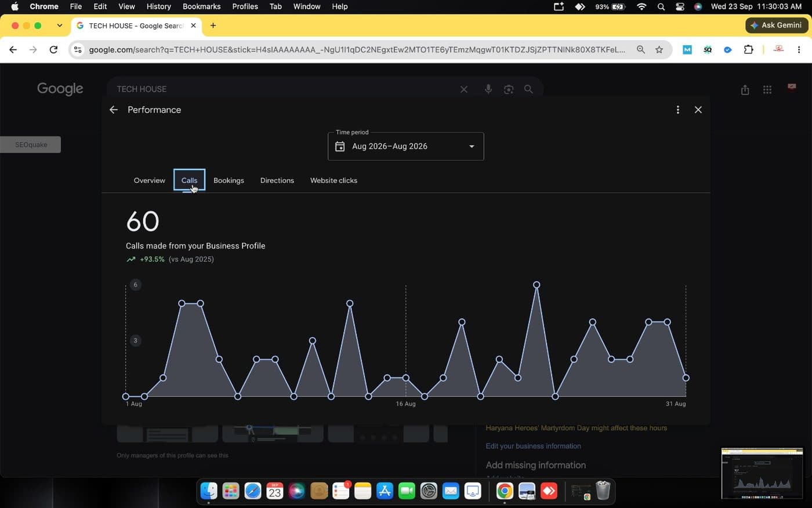Open the Website clicks tab
This screenshot has width=812, height=508.
point(333,181)
